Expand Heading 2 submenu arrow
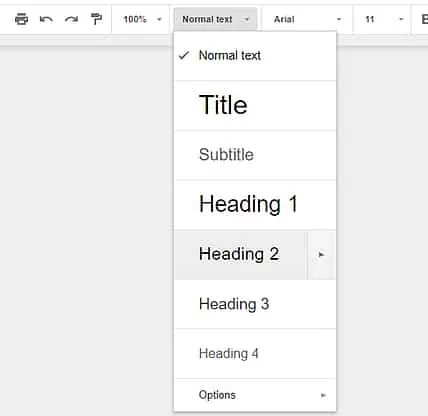The height and width of the screenshot is (416, 428). point(321,255)
